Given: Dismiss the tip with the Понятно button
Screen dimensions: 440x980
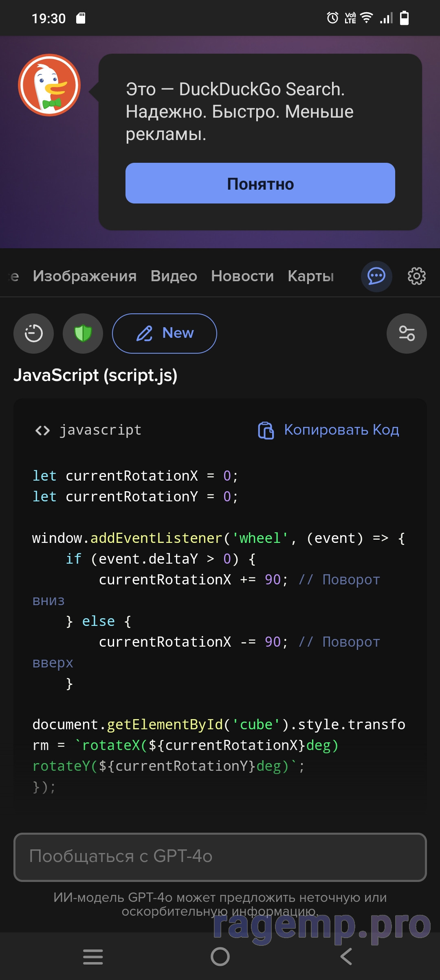Looking at the screenshot, I should pos(260,183).
